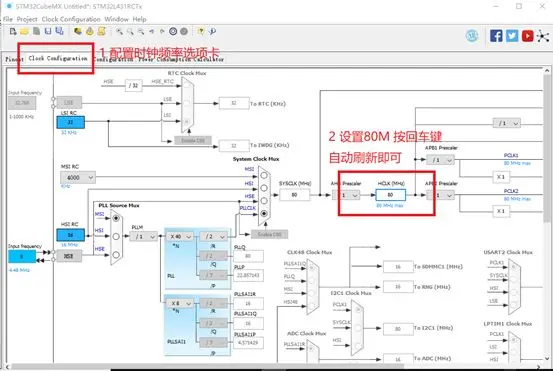Screen dimensions: 553x371
Task: Open the Clock Configuration menu
Action: 71,19
